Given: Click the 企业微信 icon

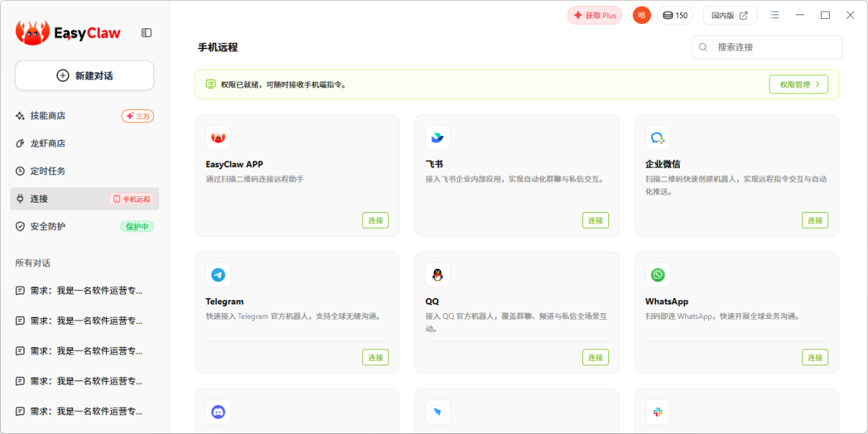Looking at the screenshot, I should click(x=658, y=137).
